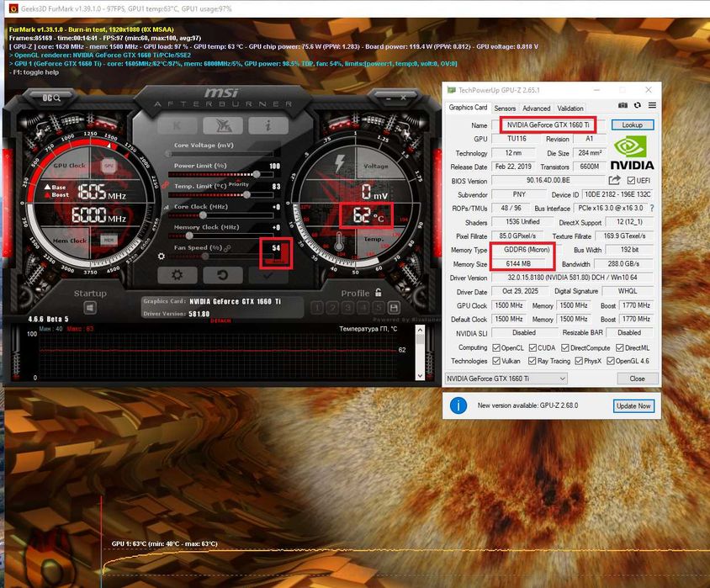
Task: Open fan settings via small gear near Fan Speed
Action: [x=162, y=257]
